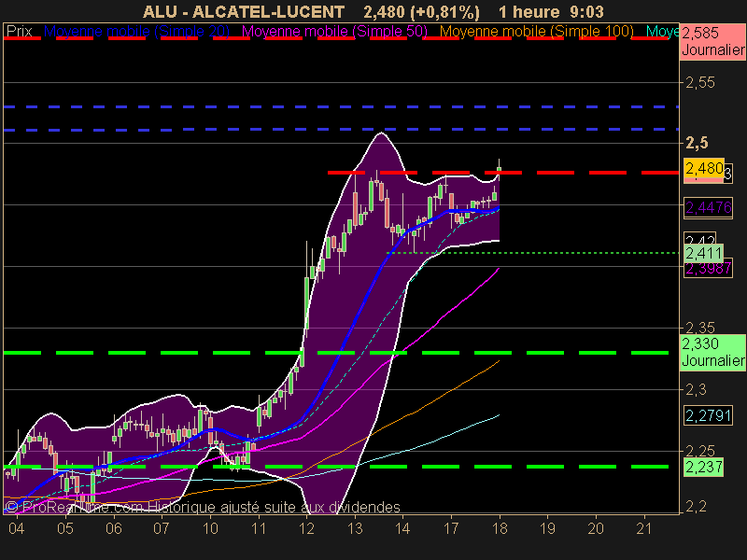Screen dimensions: 747x560
Task: Click the 2,4476 moving average value label
Action: (708, 207)
